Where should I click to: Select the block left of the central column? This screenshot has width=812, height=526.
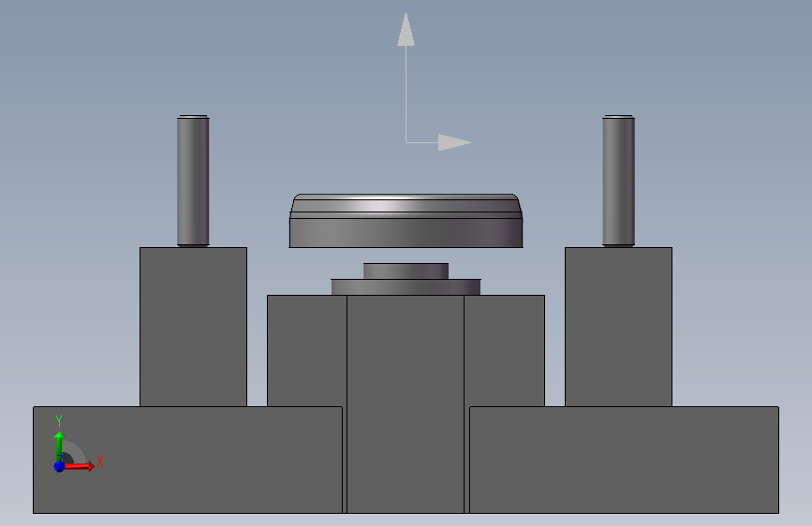click(306, 350)
